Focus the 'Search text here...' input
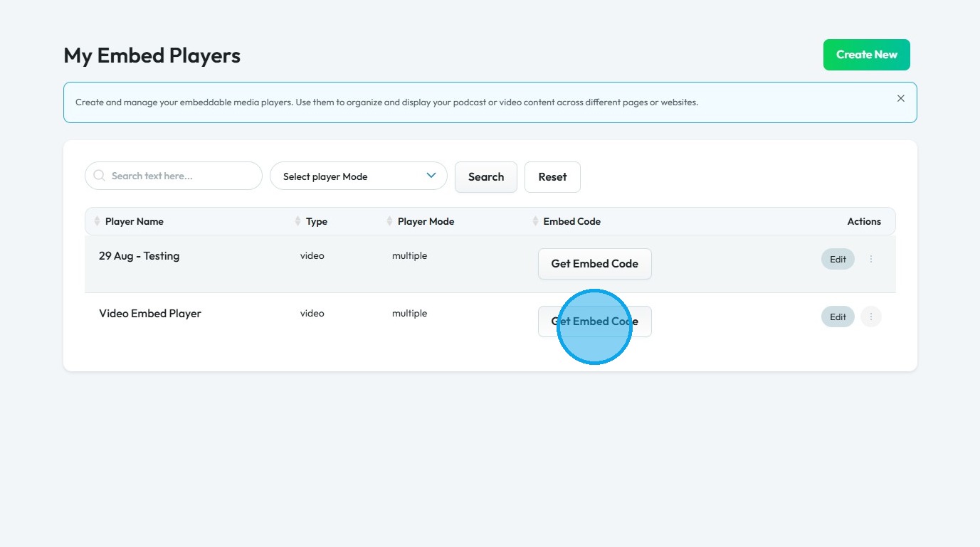This screenshot has height=547, width=980. coord(181,176)
